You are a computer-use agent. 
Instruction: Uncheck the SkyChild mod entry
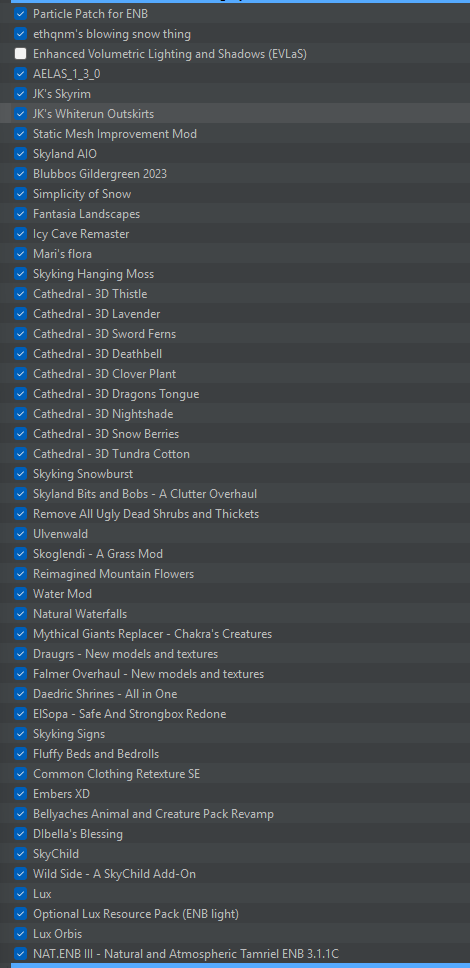pyautogui.click(x=20, y=854)
